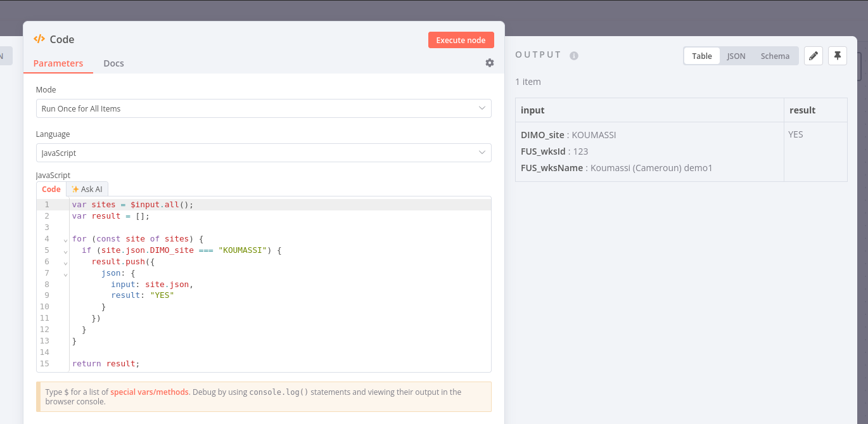This screenshot has width=868, height=424.
Task: Click the edit output pencil icon
Action: pos(814,56)
